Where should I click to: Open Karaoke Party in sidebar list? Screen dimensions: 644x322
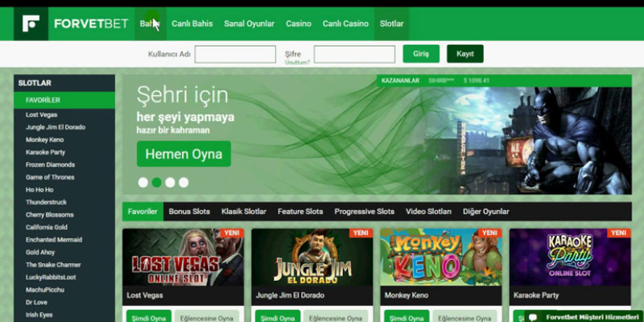[45, 152]
